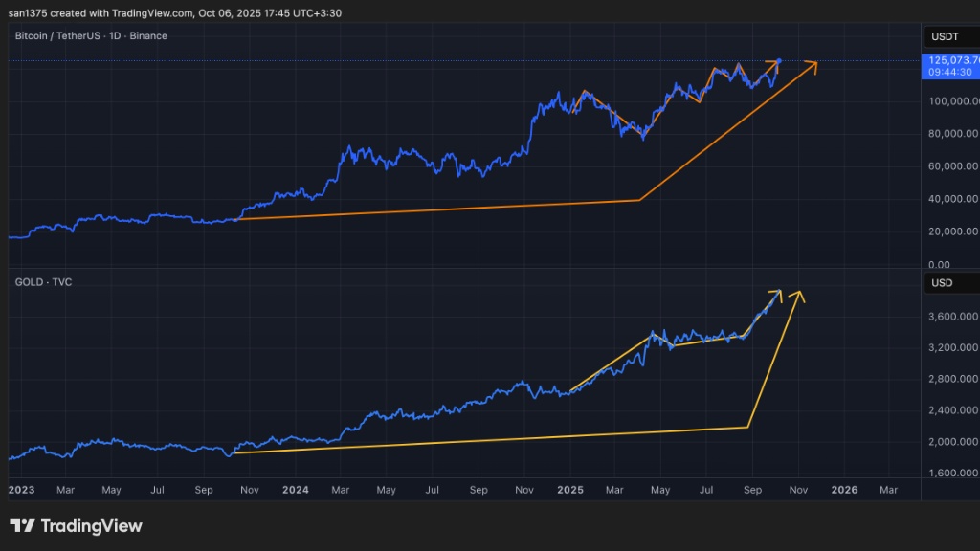
Task: Click the TradingView wordmark text
Action: (90, 526)
